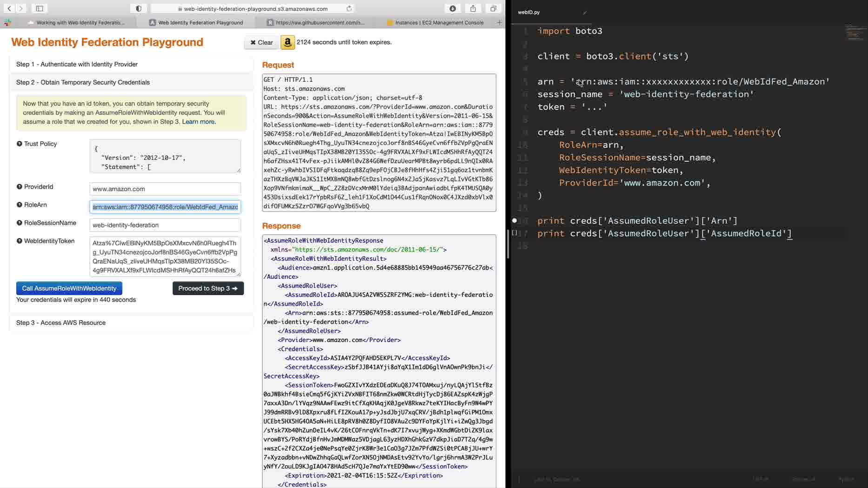Show the tab overview icon

point(493,8)
